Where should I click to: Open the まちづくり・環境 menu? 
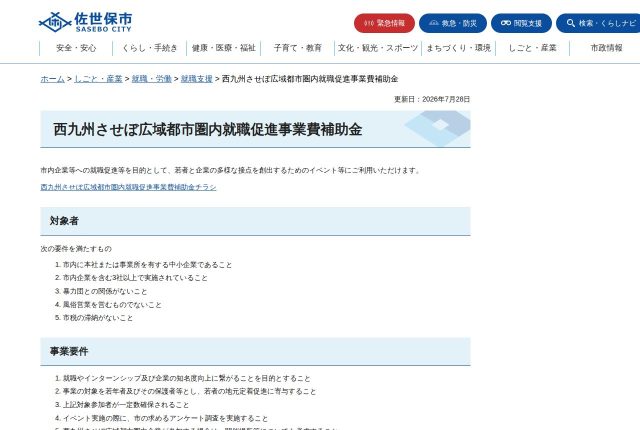[x=458, y=48]
